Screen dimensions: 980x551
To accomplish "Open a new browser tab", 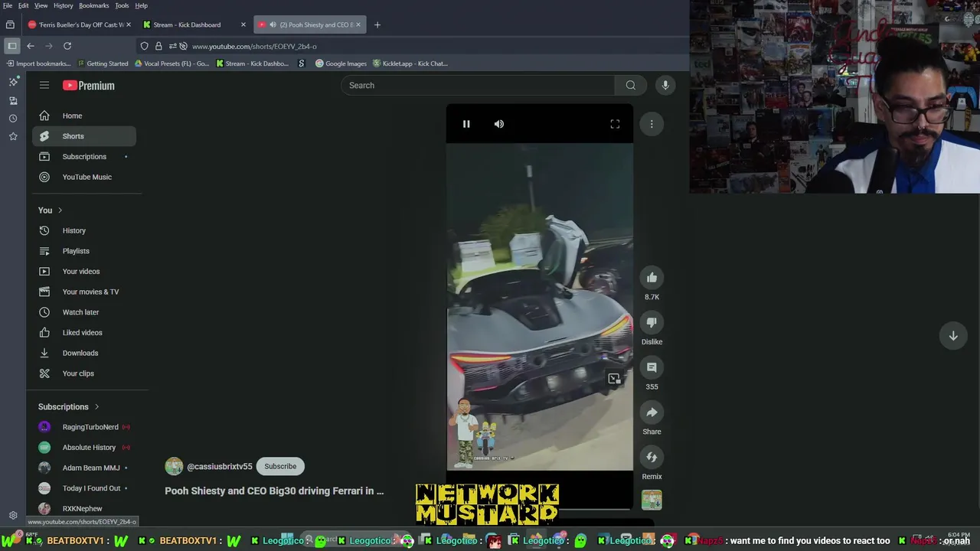I will 377,24.
